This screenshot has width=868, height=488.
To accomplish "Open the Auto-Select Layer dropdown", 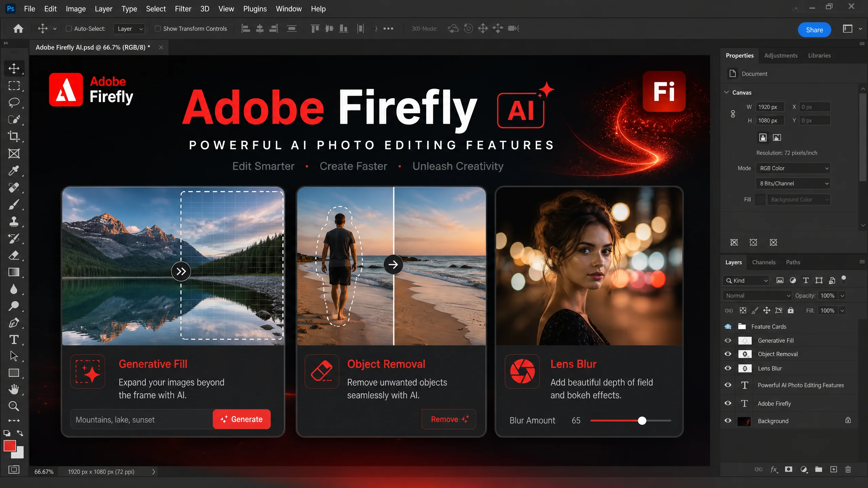I will (x=129, y=29).
